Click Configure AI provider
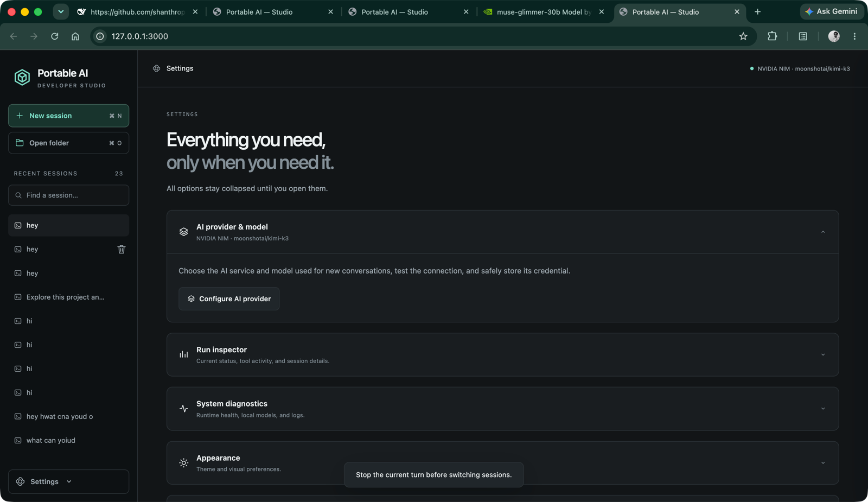The height and width of the screenshot is (502, 868). pyautogui.click(x=229, y=299)
